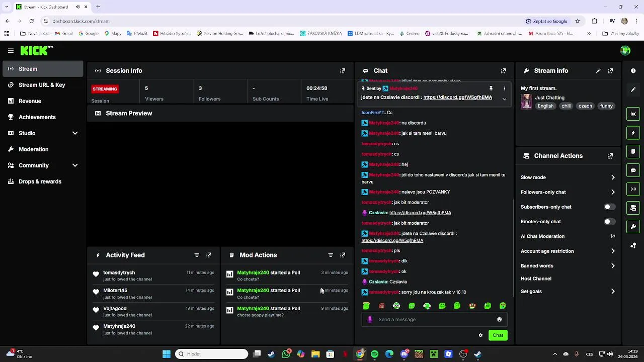Open the emoji picker in message box

coord(499,319)
